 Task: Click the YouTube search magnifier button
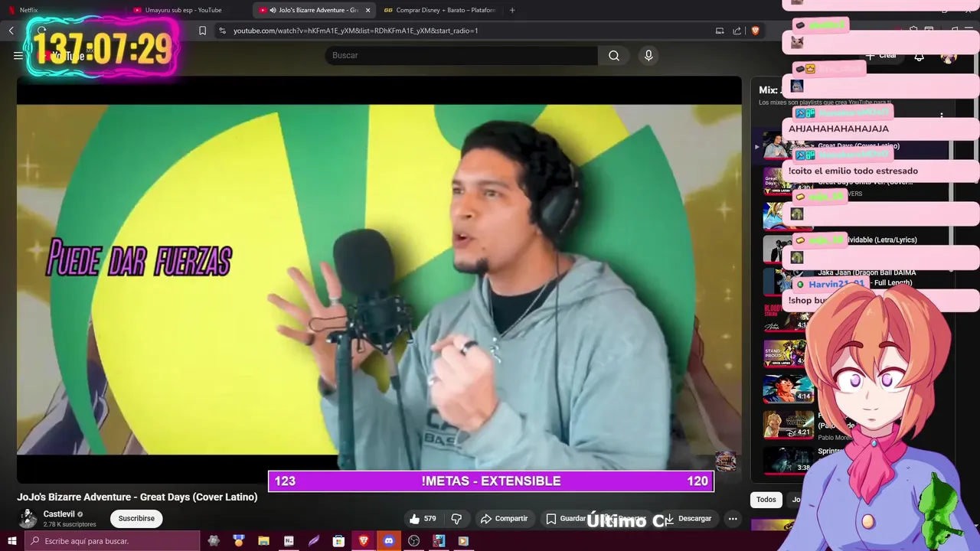click(x=614, y=55)
